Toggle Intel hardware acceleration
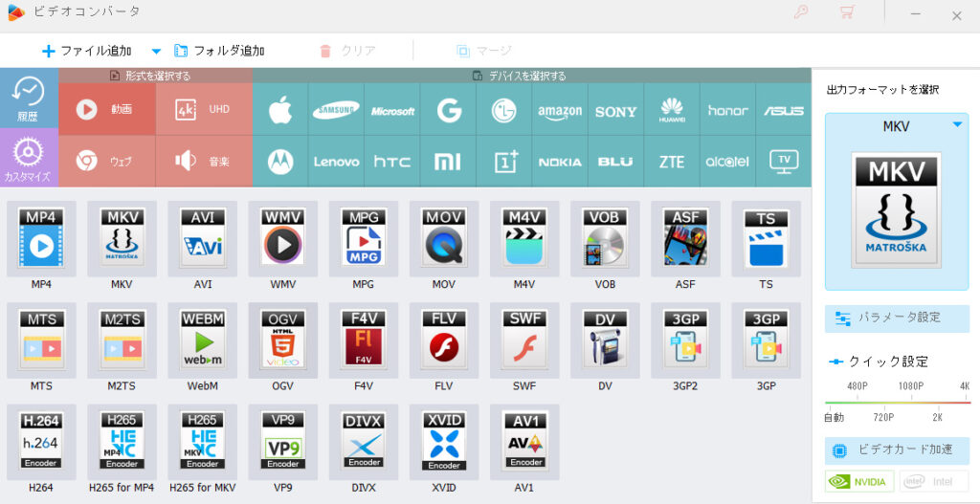Image resolution: width=980 pixels, height=504 pixels. pyautogui.click(x=934, y=481)
